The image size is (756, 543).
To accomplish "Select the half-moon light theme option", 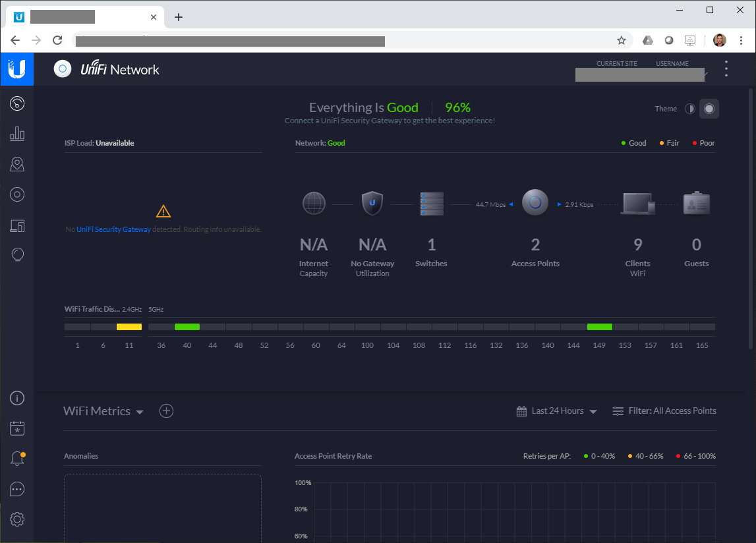I will coord(690,109).
